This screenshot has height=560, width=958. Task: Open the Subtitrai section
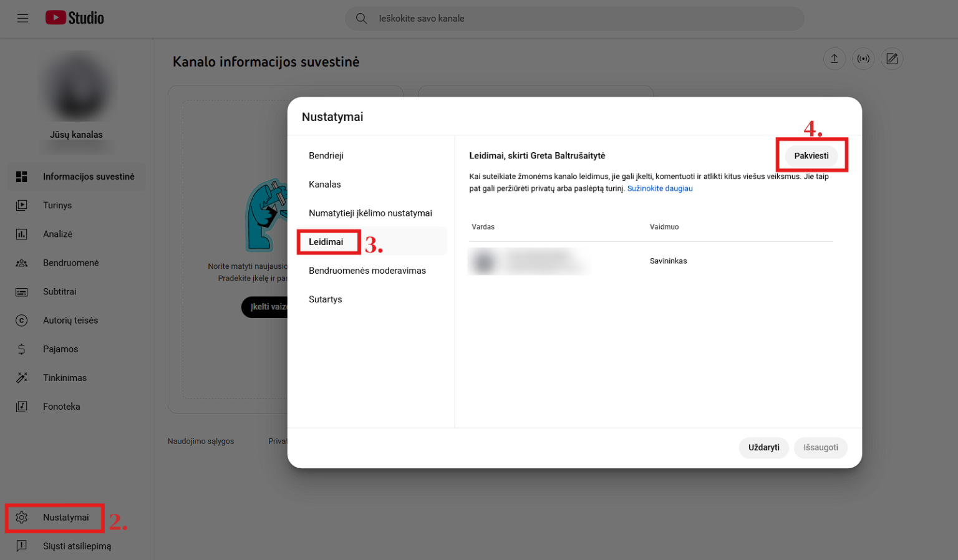point(60,291)
